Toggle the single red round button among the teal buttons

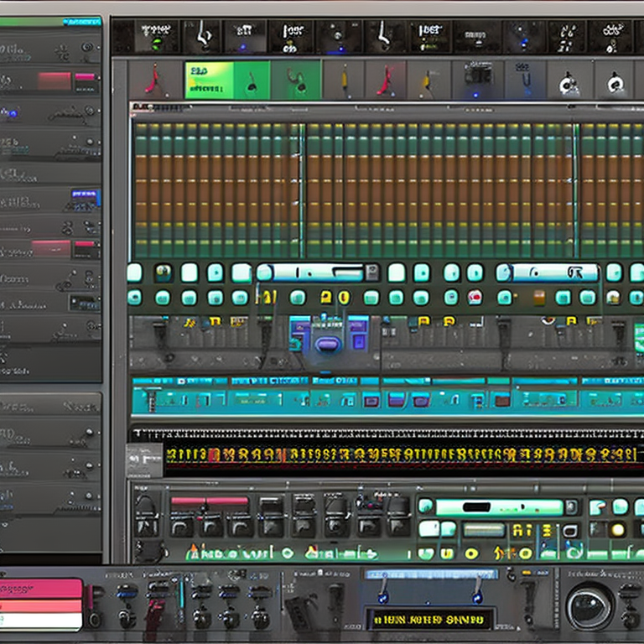point(475,297)
